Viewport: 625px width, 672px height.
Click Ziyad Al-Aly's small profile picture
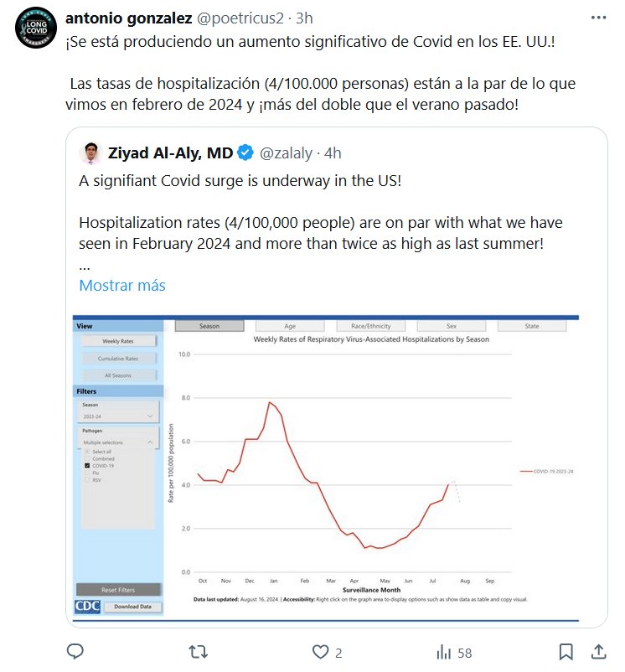[x=90, y=153]
